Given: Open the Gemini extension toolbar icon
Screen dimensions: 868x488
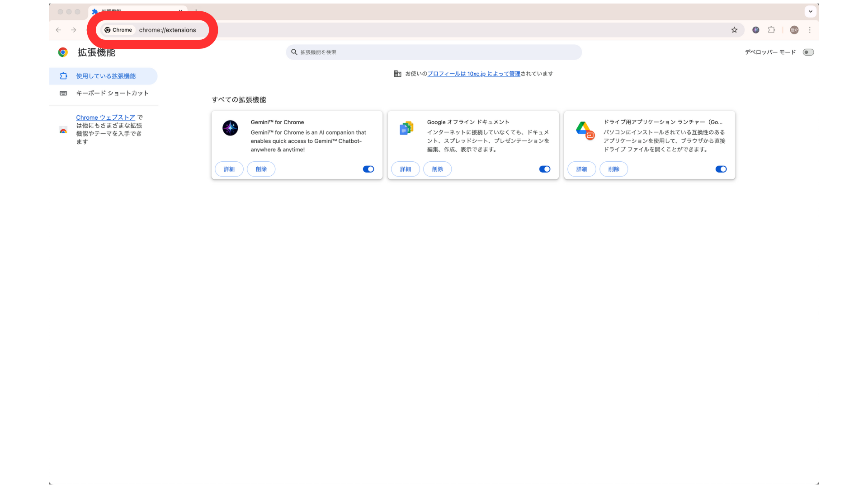Looking at the screenshot, I should (x=756, y=30).
